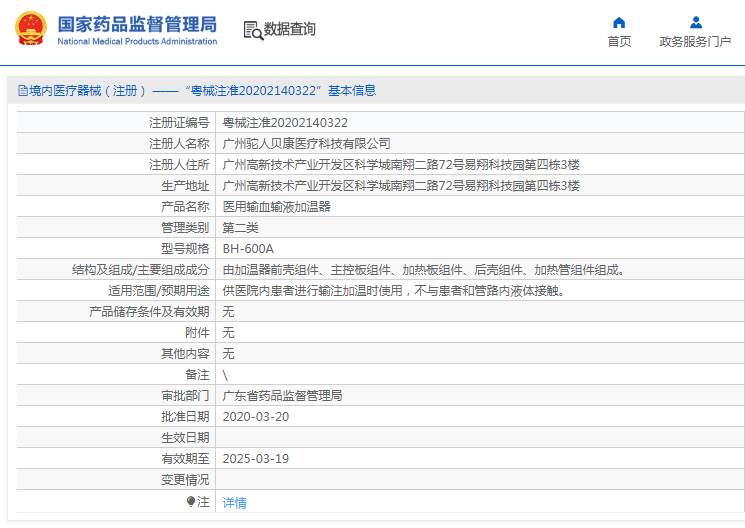Image resolution: width=745 pixels, height=528 pixels.
Task: Click the 产品储存条件及有效期 label
Action: tap(149, 311)
